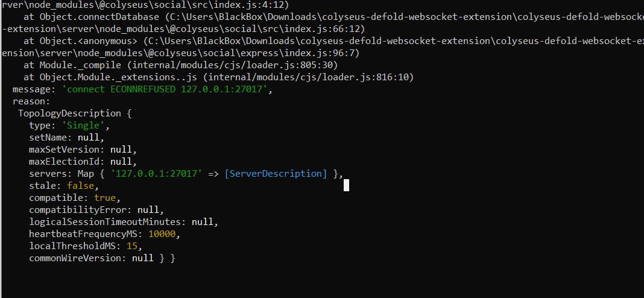
Task: Click the 'maxElectionId: null' line
Action: click(x=83, y=162)
